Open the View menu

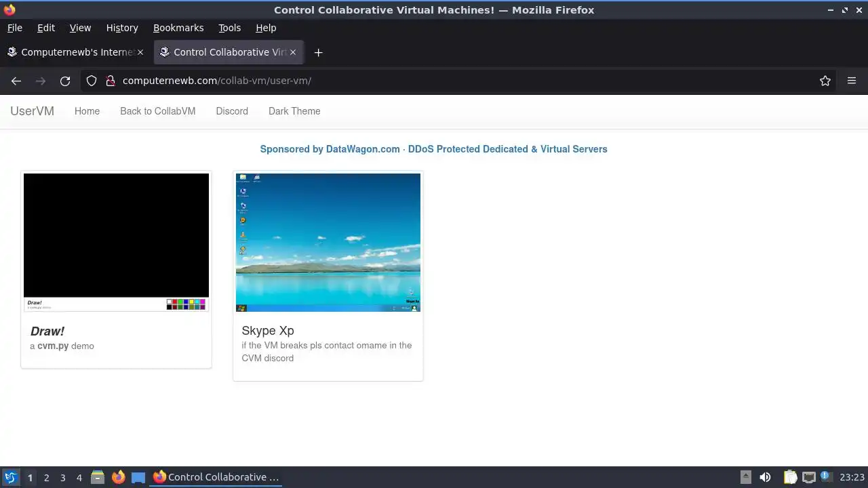[80, 28]
